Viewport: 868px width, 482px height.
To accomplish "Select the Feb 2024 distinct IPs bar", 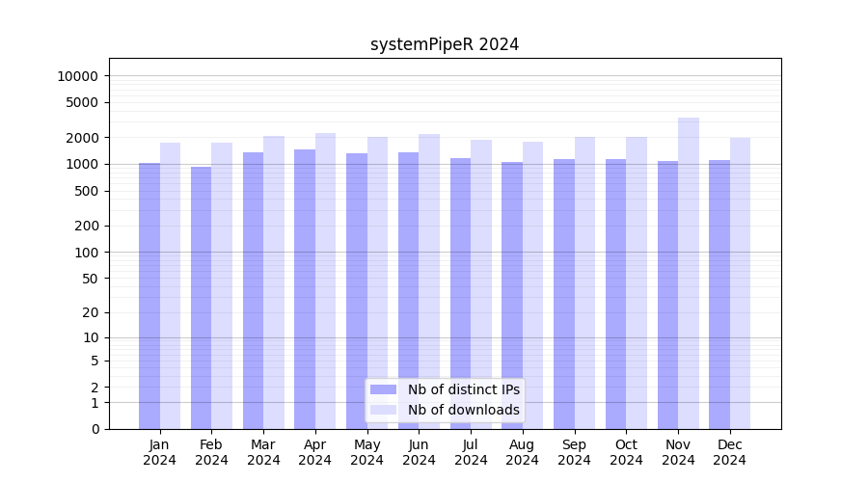I will coord(201,298).
